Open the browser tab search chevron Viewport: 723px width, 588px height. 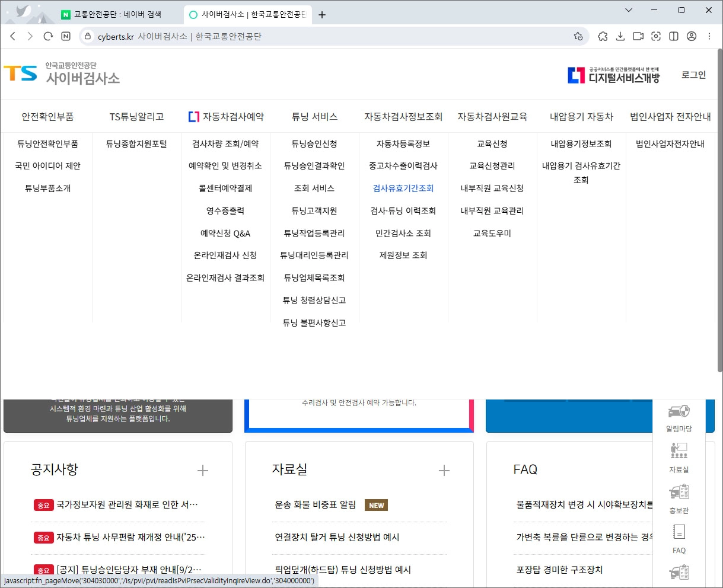(x=630, y=11)
